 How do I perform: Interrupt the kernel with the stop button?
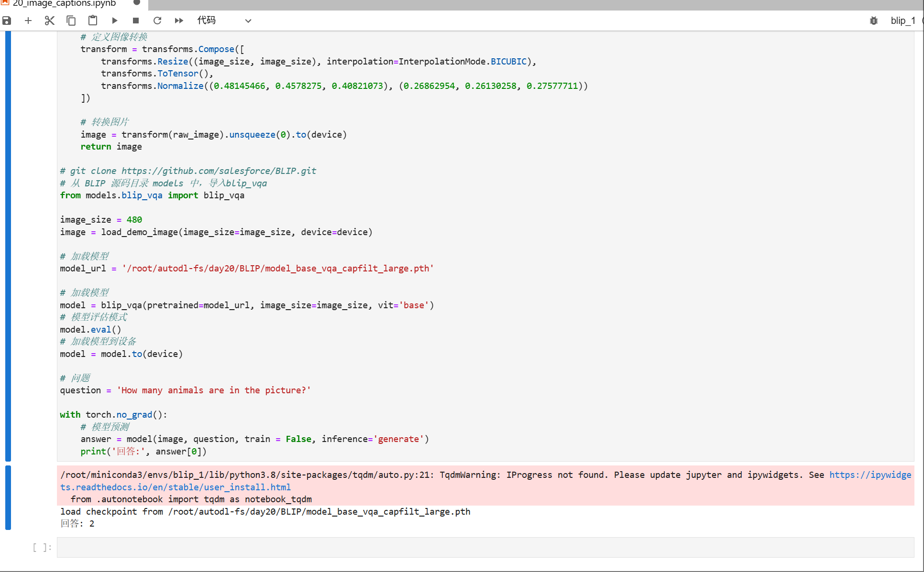pyautogui.click(x=136, y=21)
